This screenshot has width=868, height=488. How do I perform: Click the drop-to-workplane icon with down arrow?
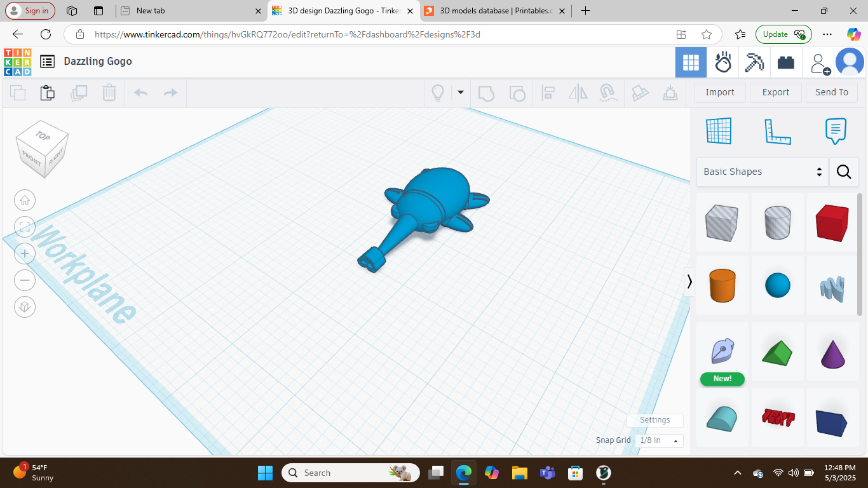[670, 93]
